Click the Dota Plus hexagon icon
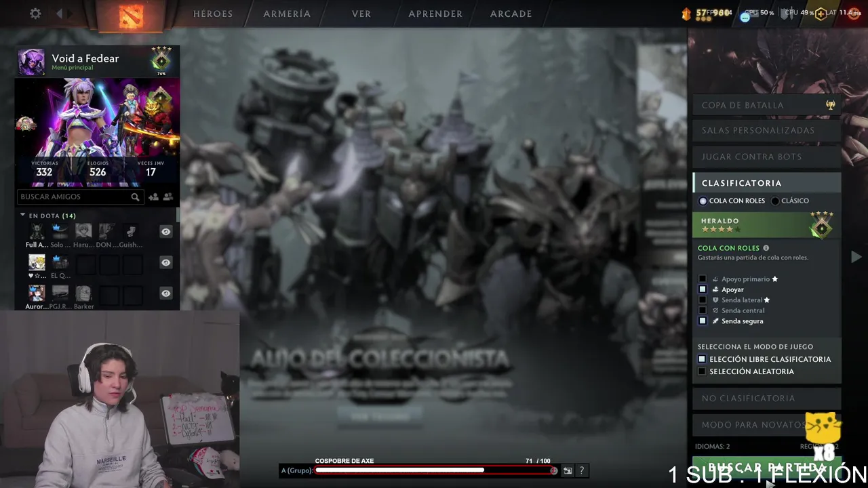868x488 pixels. coord(821,14)
